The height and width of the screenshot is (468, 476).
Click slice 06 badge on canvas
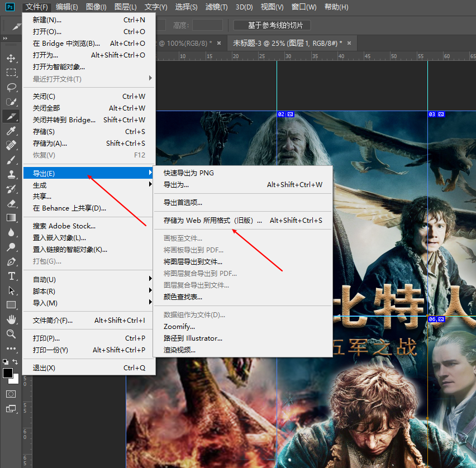(x=436, y=319)
